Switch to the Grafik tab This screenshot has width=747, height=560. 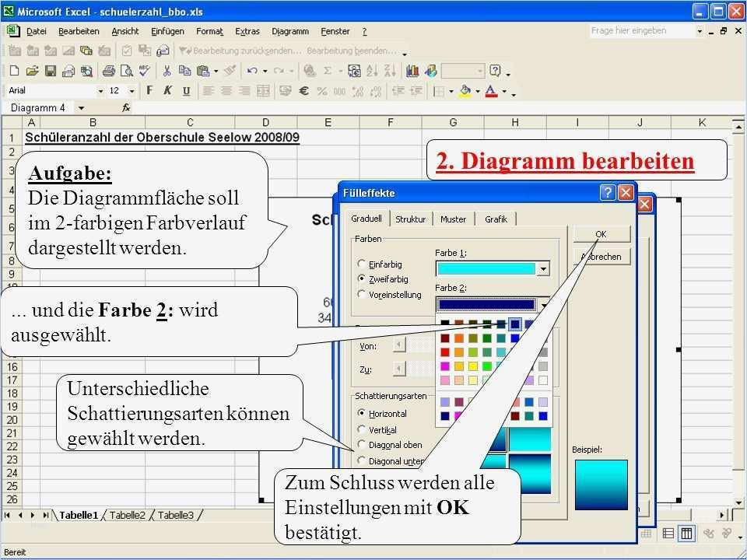(496, 219)
